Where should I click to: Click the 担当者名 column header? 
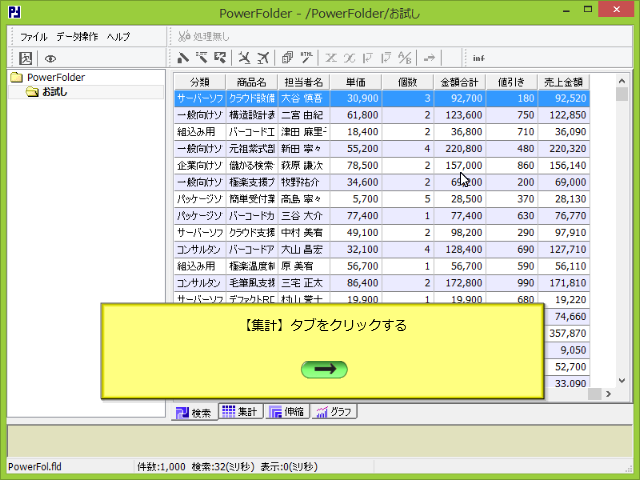[x=304, y=82]
